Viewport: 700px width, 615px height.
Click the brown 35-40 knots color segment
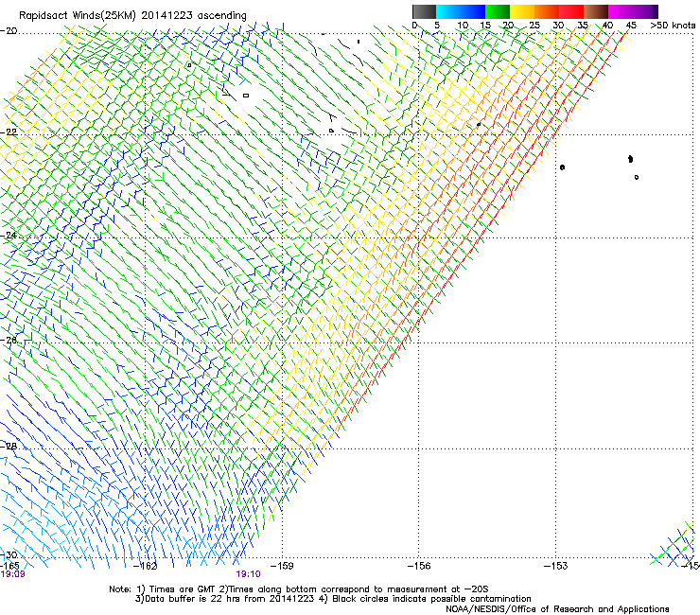596,11
